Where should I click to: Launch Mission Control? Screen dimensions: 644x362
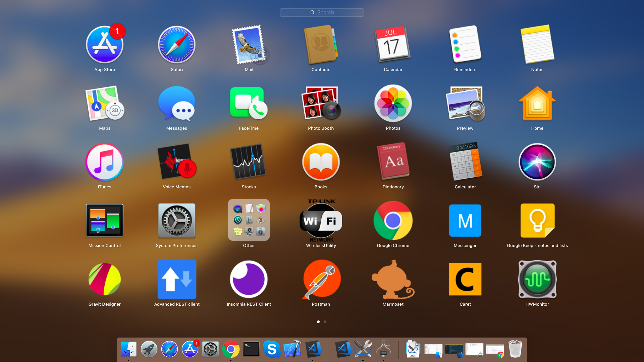tap(105, 221)
